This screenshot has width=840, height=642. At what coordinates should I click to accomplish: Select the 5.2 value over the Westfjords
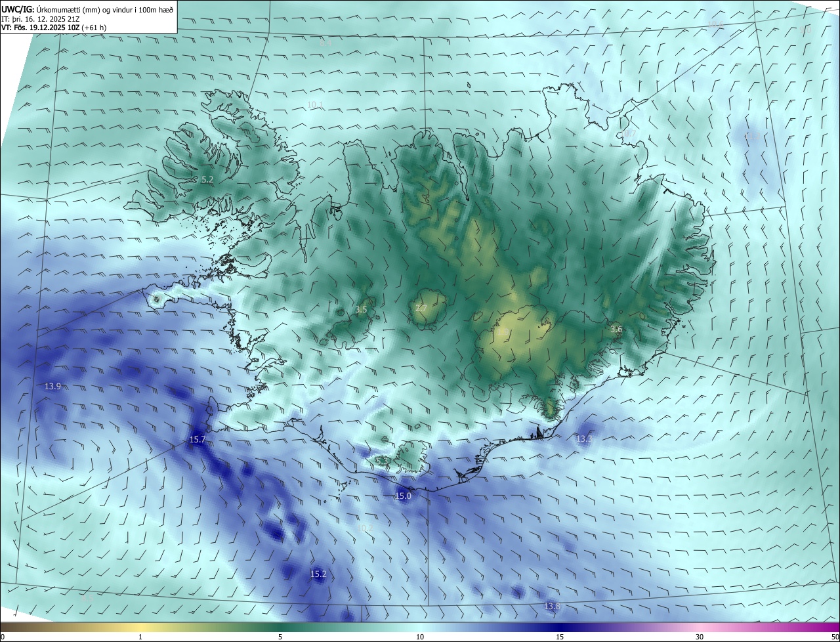click(x=207, y=179)
